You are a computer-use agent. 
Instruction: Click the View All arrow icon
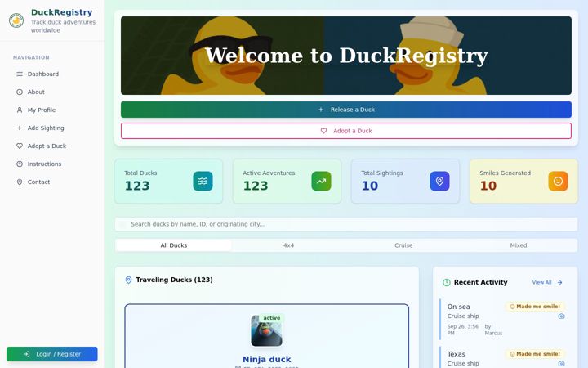pos(560,282)
